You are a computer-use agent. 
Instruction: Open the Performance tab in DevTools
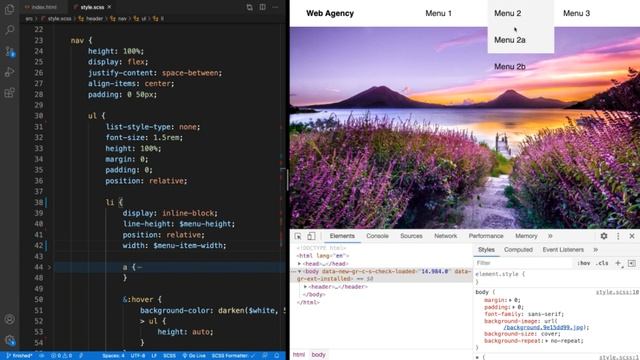tap(486, 236)
